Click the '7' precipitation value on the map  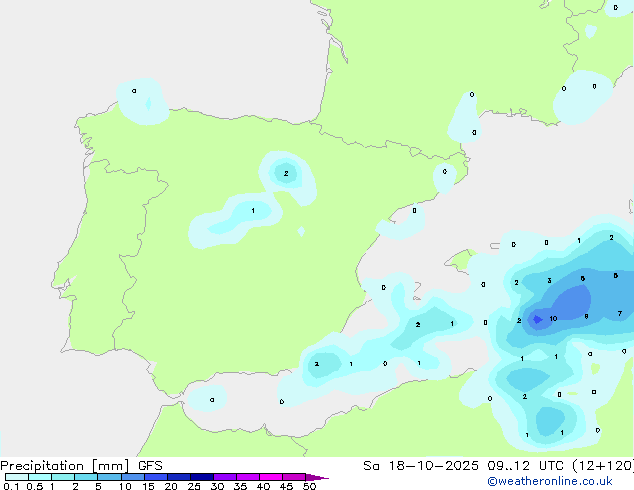620,313
